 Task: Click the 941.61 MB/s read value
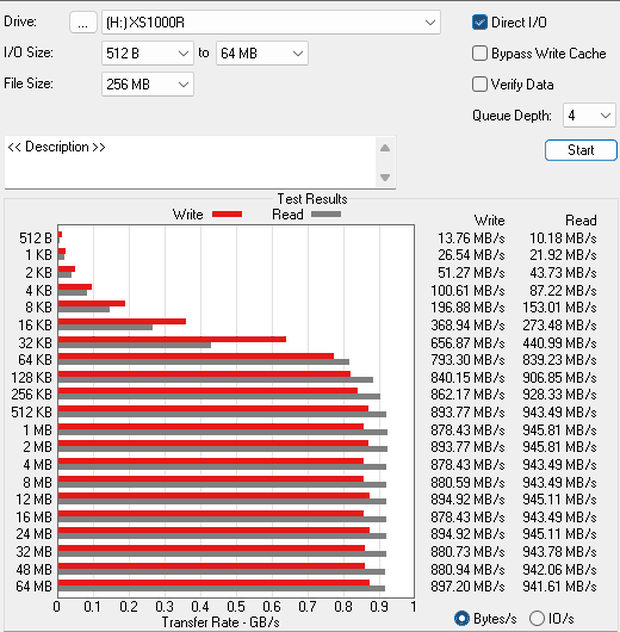[560, 586]
